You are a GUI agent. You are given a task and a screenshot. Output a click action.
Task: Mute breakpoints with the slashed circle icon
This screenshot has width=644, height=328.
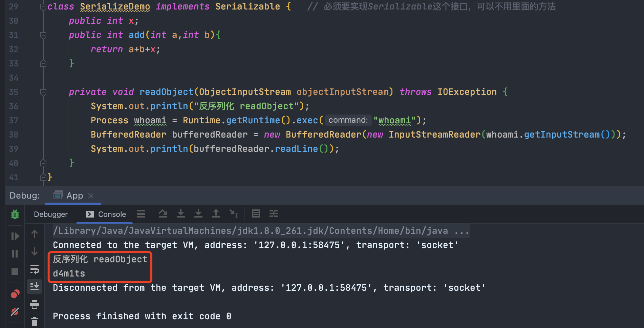click(x=15, y=312)
